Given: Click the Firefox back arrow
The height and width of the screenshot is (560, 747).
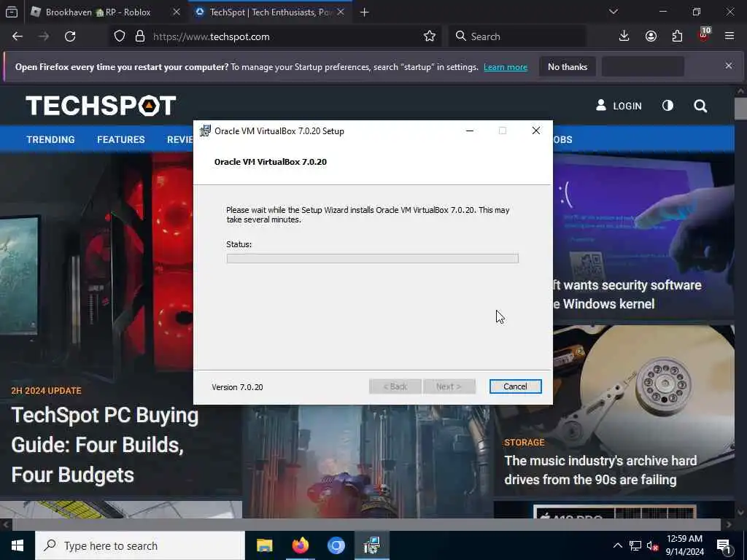Looking at the screenshot, I should (18, 36).
